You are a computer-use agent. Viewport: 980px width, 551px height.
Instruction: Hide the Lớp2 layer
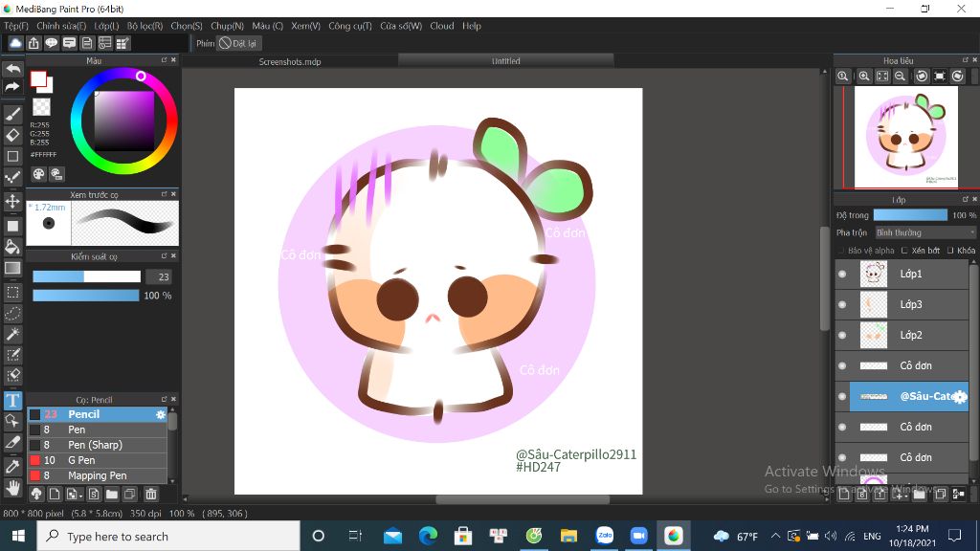(x=842, y=336)
